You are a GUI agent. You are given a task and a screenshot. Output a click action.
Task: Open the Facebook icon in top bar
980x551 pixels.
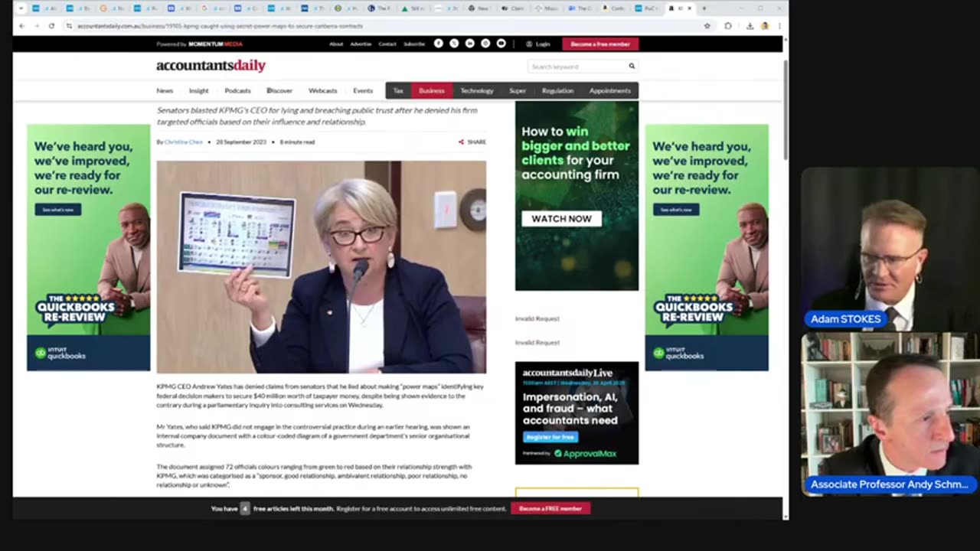point(439,44)
